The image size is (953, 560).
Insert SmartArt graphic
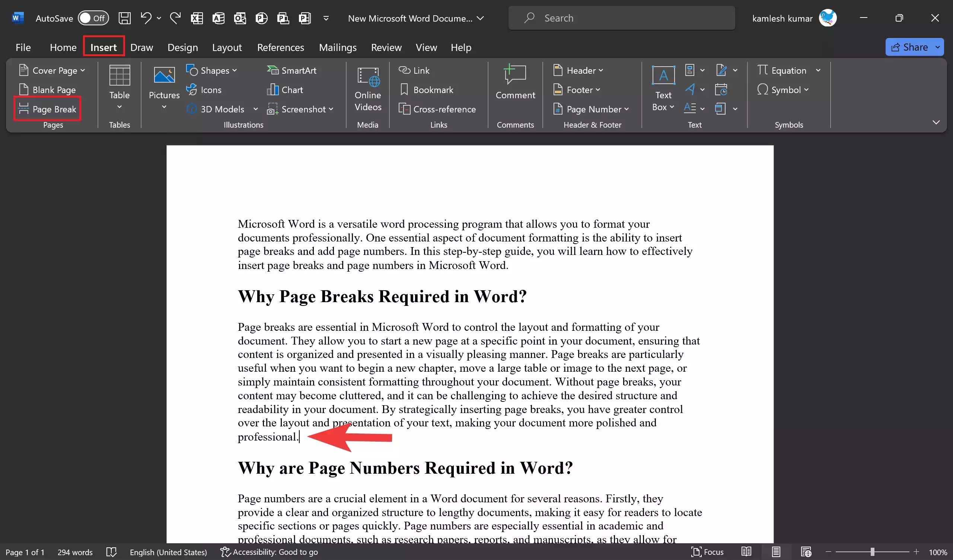click(x=293, y=70)
